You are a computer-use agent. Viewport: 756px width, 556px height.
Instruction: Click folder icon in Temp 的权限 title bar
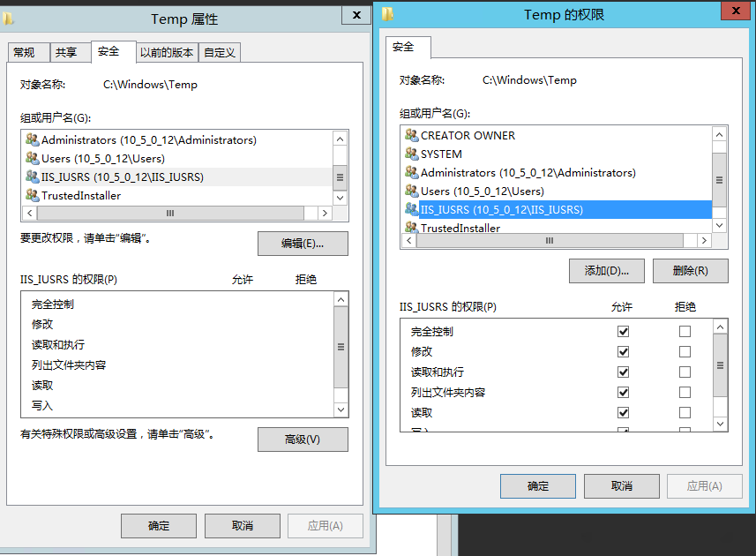387,14
